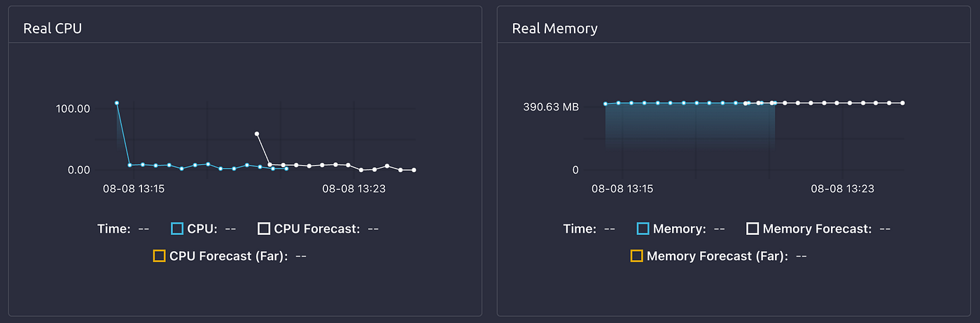Toggle the orange Memory Forecast (Far) legend box

636,256
